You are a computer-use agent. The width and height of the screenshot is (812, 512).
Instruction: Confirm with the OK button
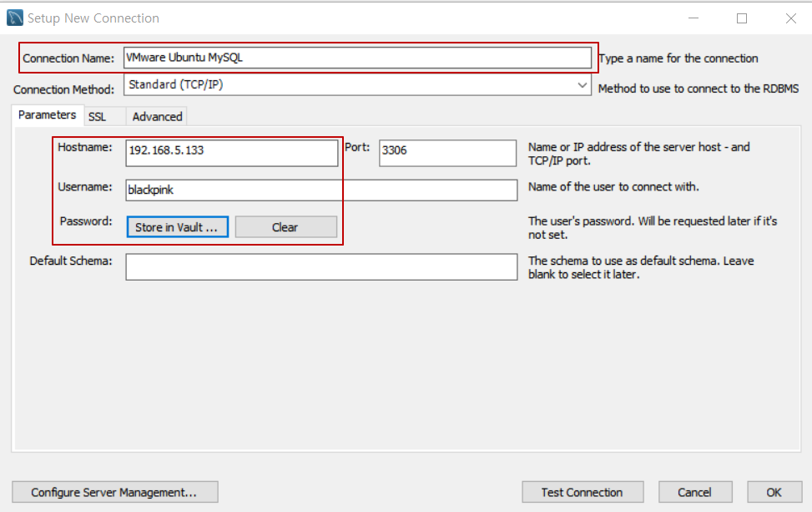pos(774,492)
